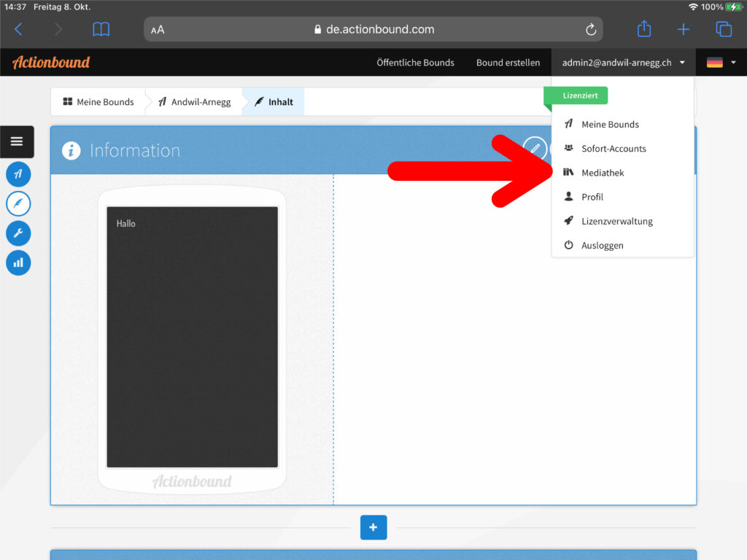747x560 pixels.
Task: Click the feather content sidebar icon
Action: coord(18,203)
